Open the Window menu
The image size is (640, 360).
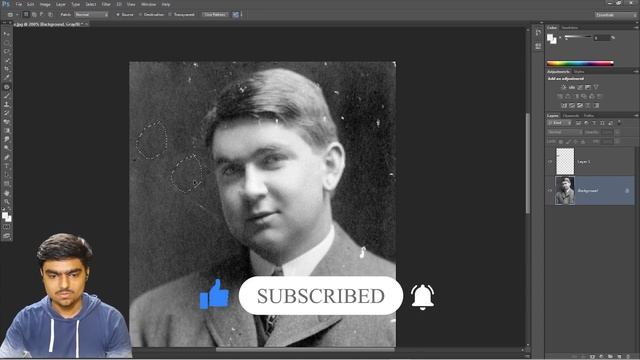pyautogui.click(x=148, y=4)
